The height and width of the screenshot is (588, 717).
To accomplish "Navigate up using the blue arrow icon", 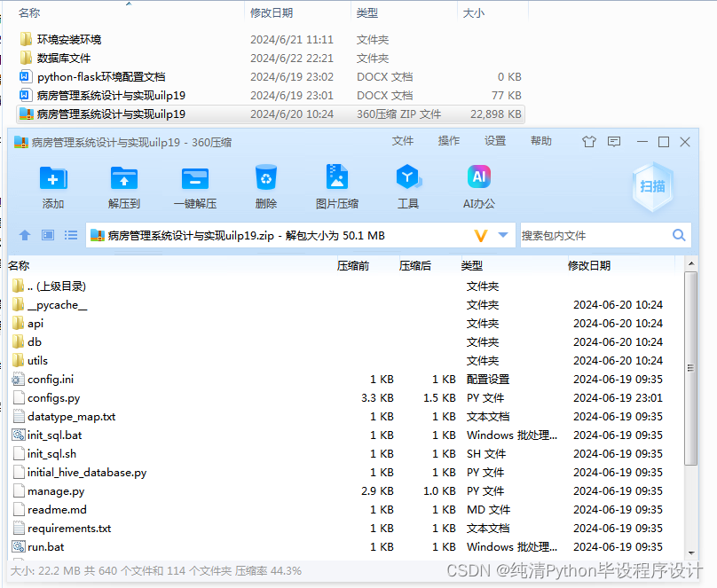I will [x=26, y=235].
